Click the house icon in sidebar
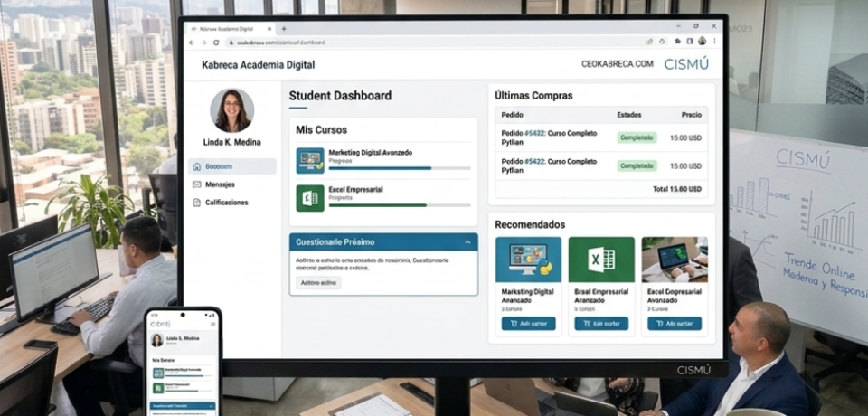This screenshot has height=416, width=868. point(196,166)
